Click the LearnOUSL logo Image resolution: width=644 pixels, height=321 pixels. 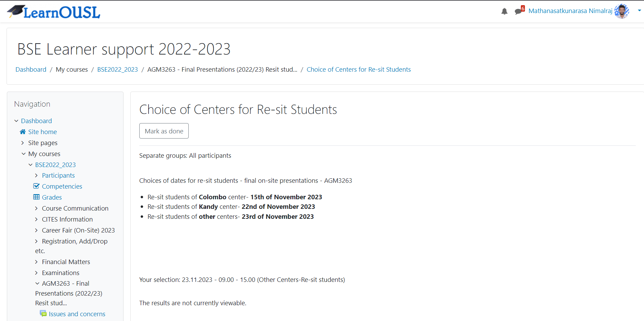pyautogui.click(x=54, y=12)
